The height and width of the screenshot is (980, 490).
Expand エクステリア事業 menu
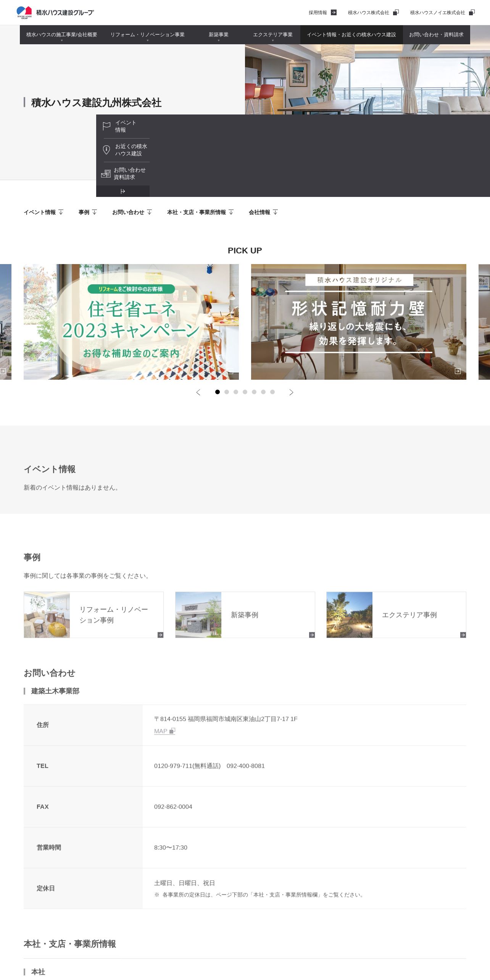pos(273,35)
